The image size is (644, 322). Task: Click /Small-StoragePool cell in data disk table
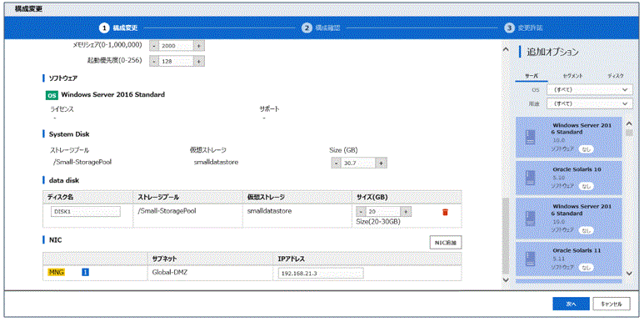click(167, 211)
